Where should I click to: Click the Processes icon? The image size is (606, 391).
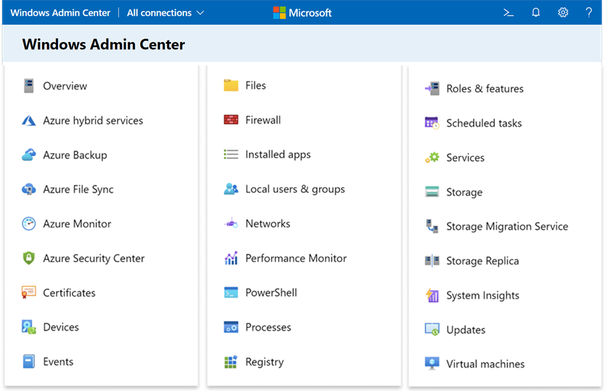pos(231,327)
